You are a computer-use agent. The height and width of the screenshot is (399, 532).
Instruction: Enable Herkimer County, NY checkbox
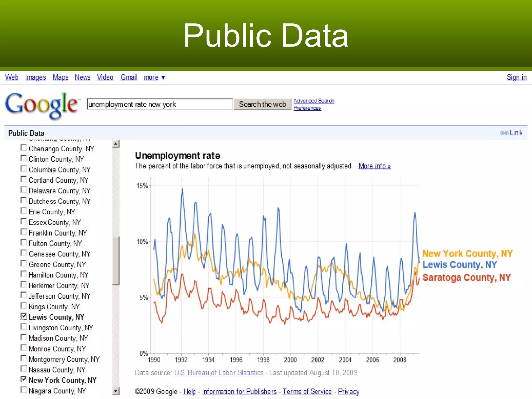24,284
